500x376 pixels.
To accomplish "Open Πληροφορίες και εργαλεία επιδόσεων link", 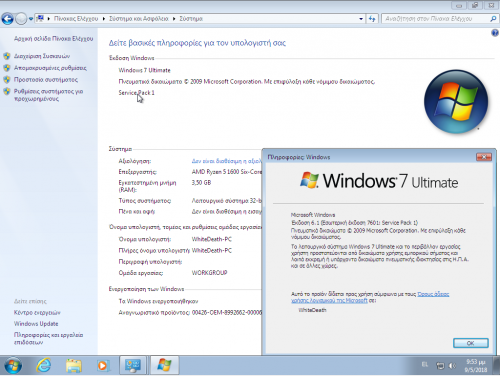I will tap(48, 338).
